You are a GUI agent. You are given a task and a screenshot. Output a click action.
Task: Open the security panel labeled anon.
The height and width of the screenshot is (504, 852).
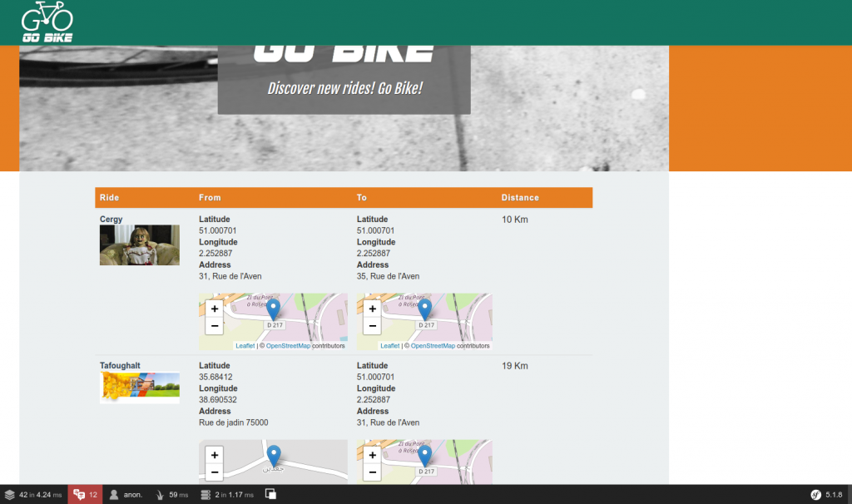126,495
